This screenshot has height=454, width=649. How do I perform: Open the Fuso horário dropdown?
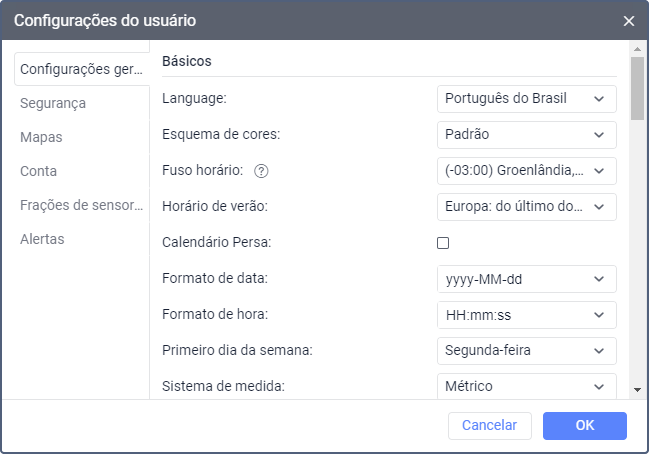526,171
